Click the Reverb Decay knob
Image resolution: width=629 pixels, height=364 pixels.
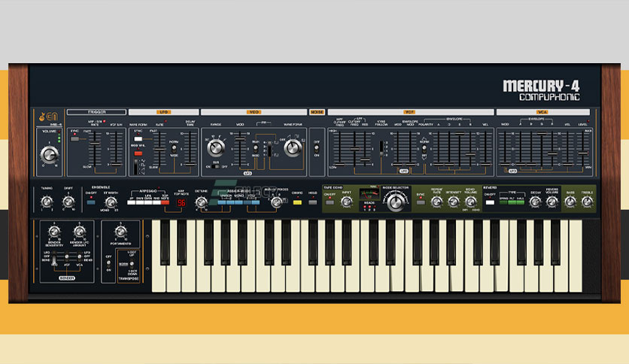[535, 202]
